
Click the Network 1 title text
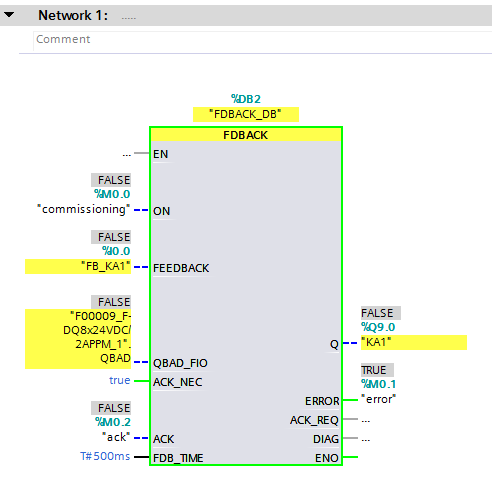tap(73, 15)
